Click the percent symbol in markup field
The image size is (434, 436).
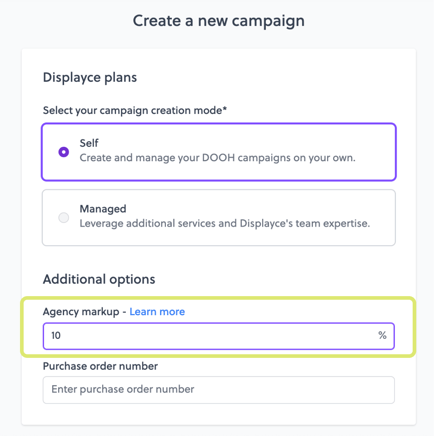(382, 335)
